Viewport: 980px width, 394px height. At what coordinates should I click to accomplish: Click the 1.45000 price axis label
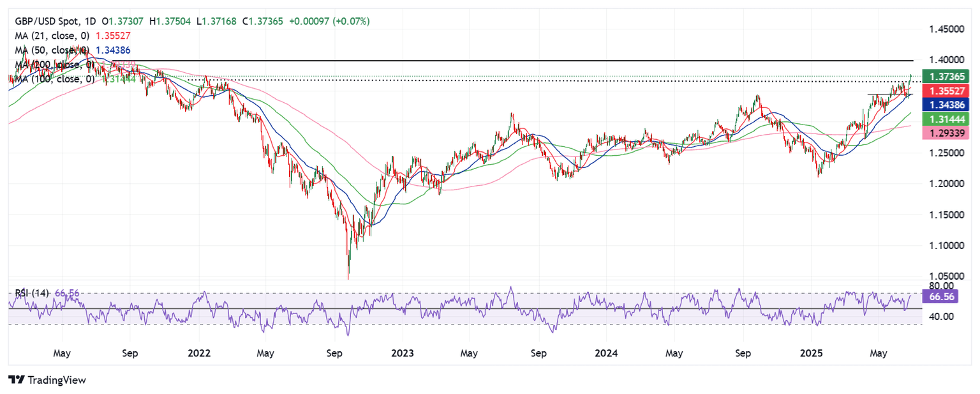click(947, 29)
